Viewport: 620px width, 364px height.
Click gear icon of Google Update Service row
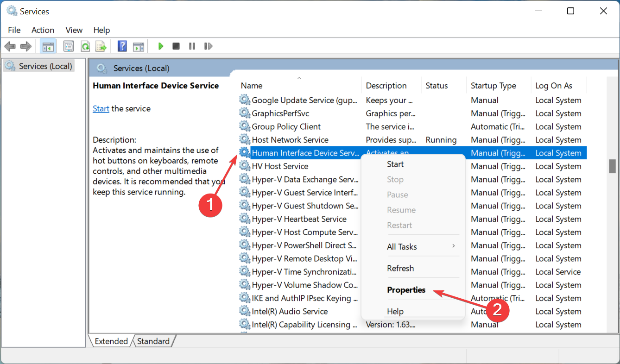244,100
